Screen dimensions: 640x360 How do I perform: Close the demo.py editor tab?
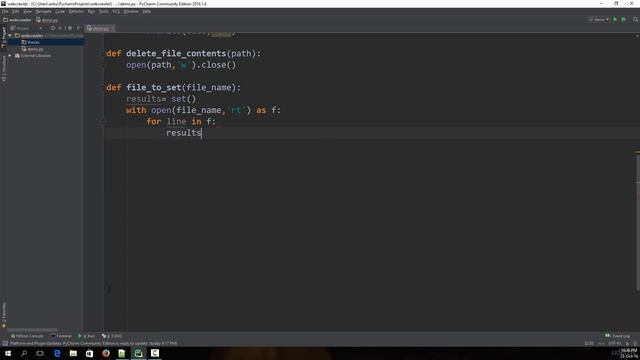[x=112, y=28]
